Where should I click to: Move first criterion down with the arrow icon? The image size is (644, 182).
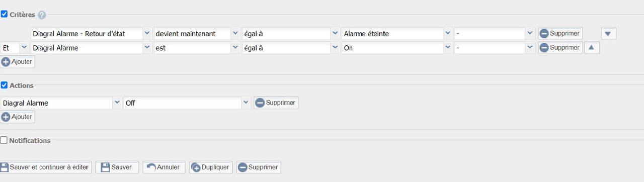609,34
